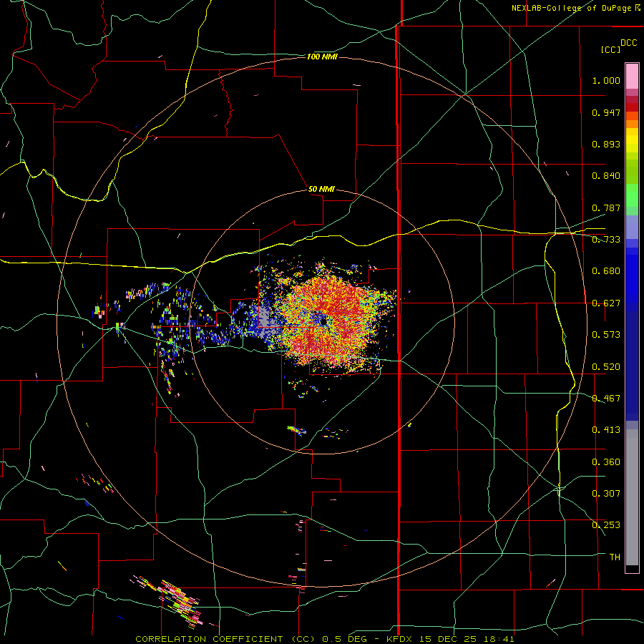
Task: Click the 0.947 value on the color scale
Action: click(606, 112)
